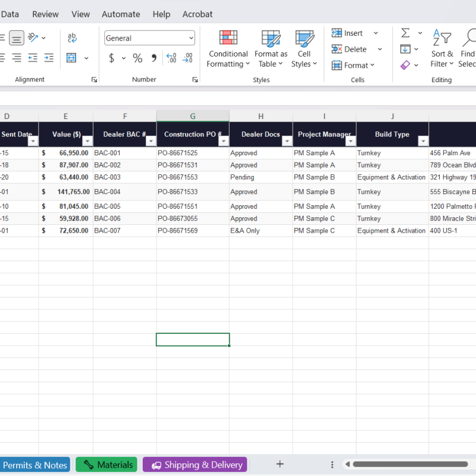Select column E header

point(65,116)
